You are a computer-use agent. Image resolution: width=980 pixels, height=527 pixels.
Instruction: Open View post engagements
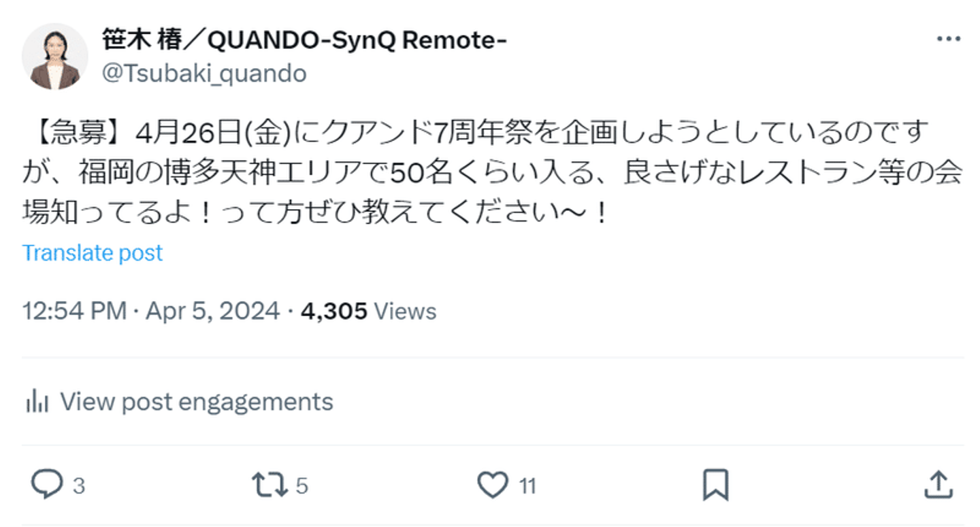coord(179,401)
